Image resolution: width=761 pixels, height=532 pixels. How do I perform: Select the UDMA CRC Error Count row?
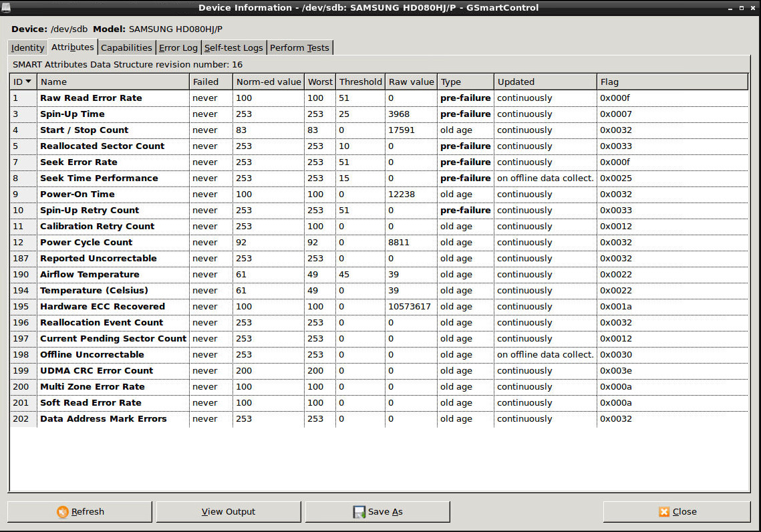coord(96,371)
